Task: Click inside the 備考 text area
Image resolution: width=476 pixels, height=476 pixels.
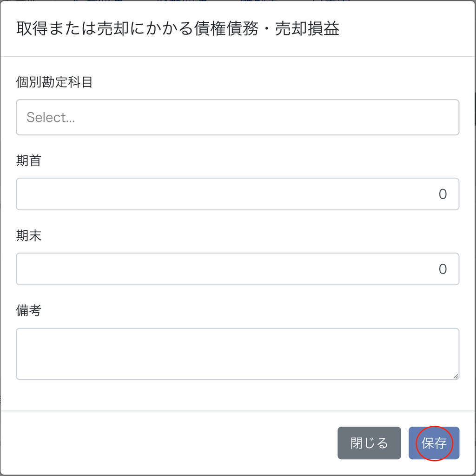Action: coord(238,354)
